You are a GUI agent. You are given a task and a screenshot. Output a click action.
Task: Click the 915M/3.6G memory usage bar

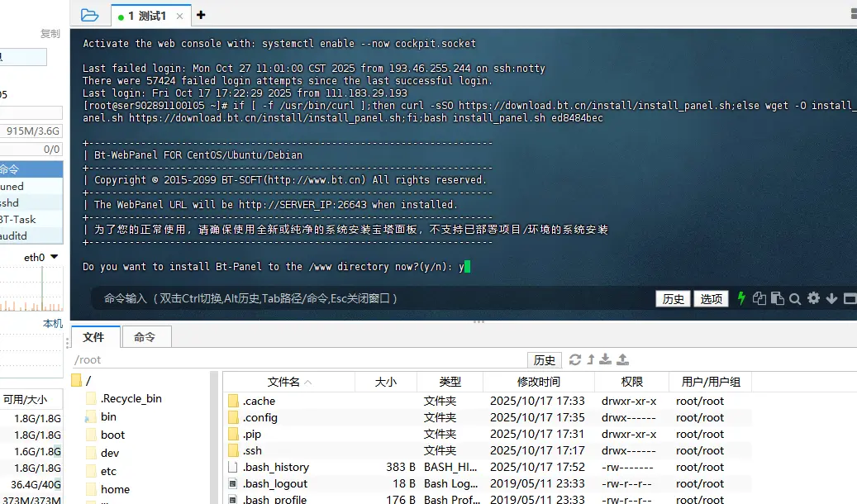(33, 130)
